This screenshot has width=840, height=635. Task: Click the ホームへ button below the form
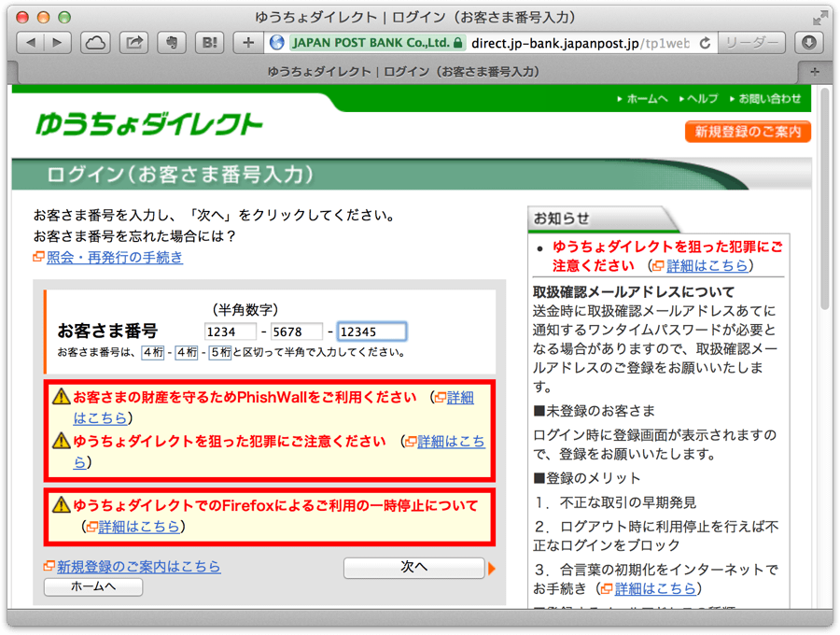(x=93, y=586)
